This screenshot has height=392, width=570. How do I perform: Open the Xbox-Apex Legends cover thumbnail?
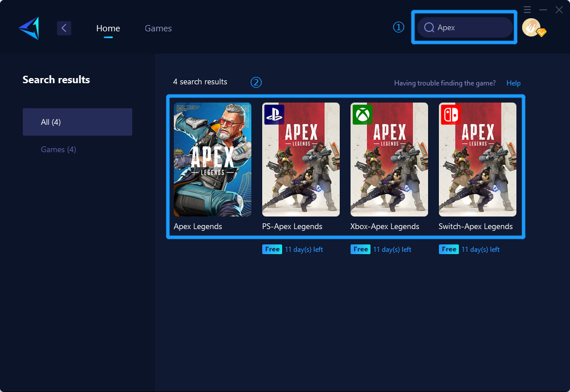coord(389,160)
